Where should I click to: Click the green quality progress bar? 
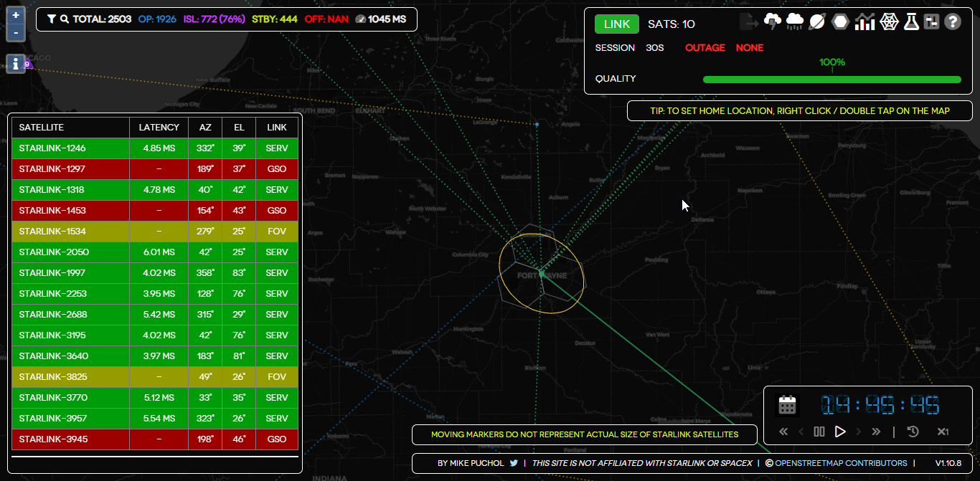[832, 80]
